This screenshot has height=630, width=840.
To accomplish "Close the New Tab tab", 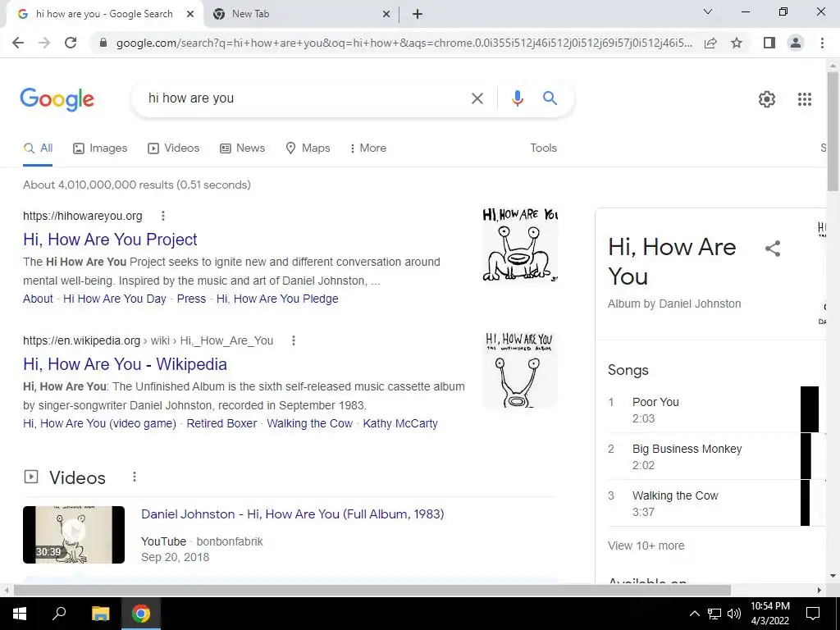I will (x=386, y=15).
